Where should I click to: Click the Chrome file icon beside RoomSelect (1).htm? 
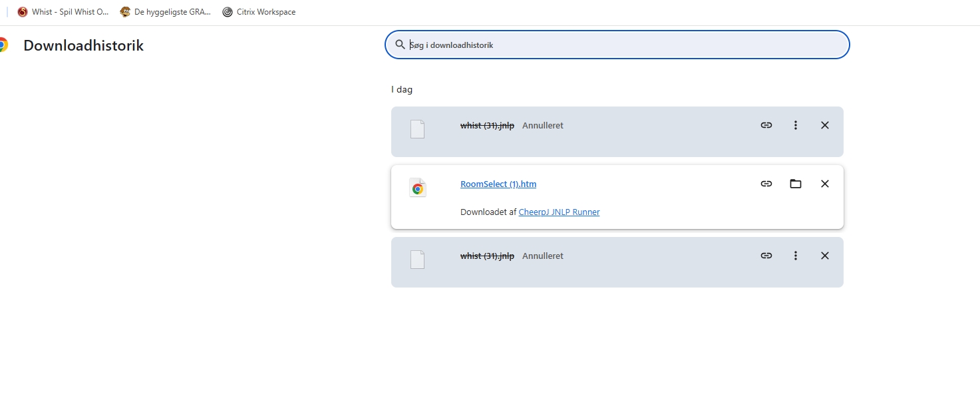[417, 188]
